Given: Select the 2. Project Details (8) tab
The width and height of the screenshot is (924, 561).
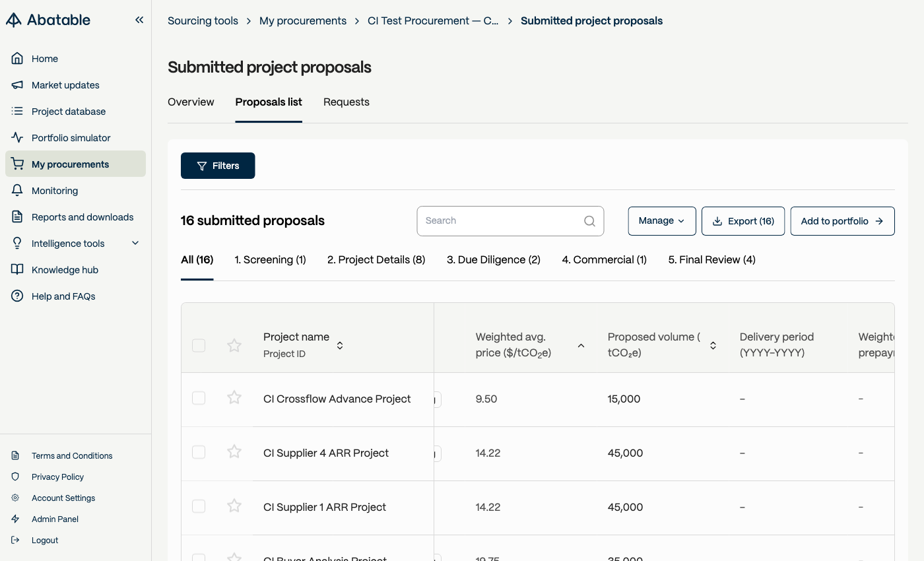Looking at the screenshot, I should pyautogui.click(x=376, y=260).
